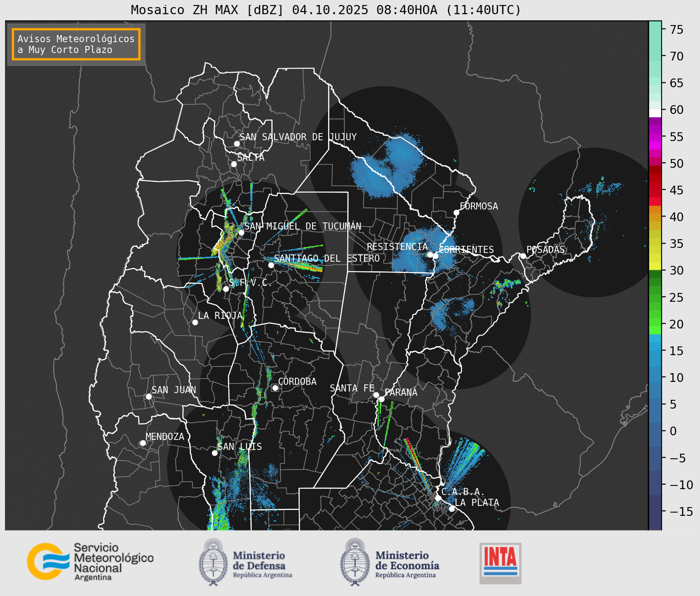Click the white 60 dBZ color band

655,113
